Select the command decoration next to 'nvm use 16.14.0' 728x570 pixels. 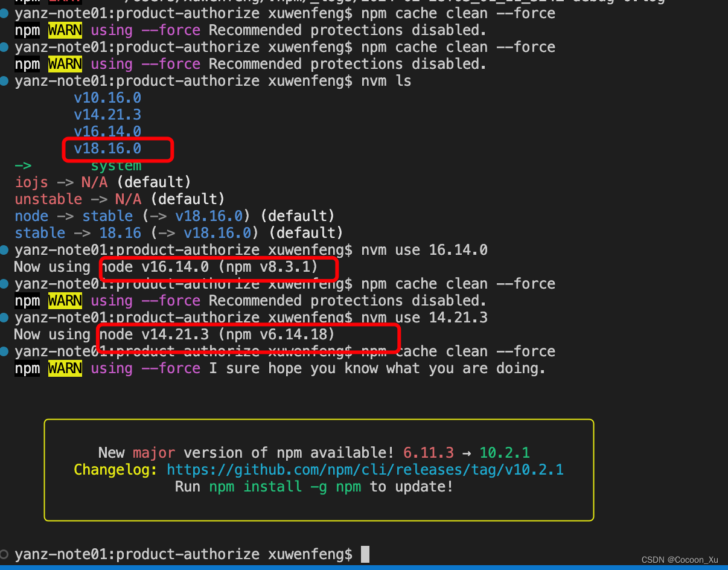tap(5, 249)
